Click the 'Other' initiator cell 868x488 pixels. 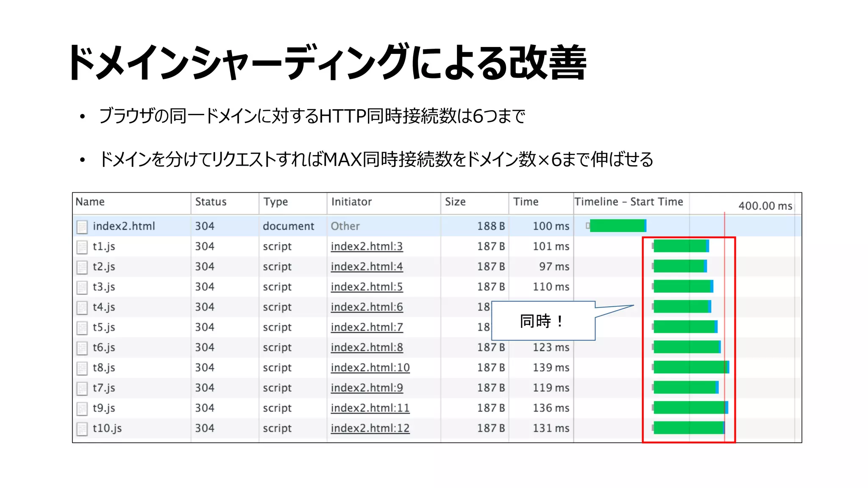345,226
